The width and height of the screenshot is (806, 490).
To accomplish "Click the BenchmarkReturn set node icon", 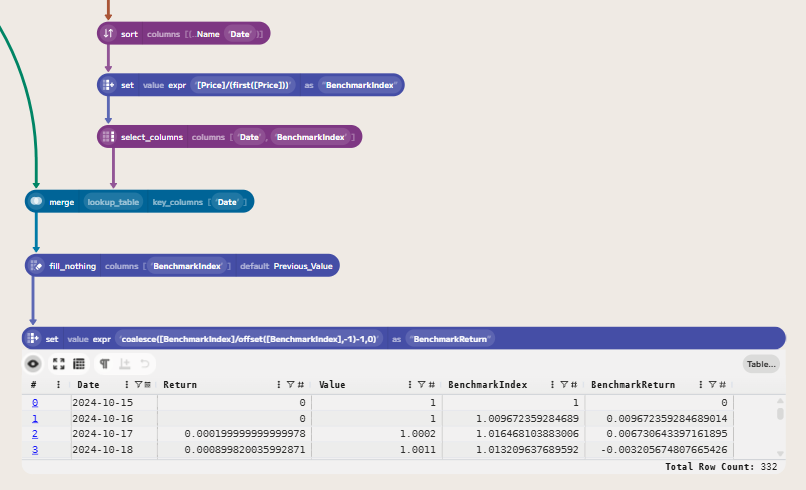I will [33, 338].
